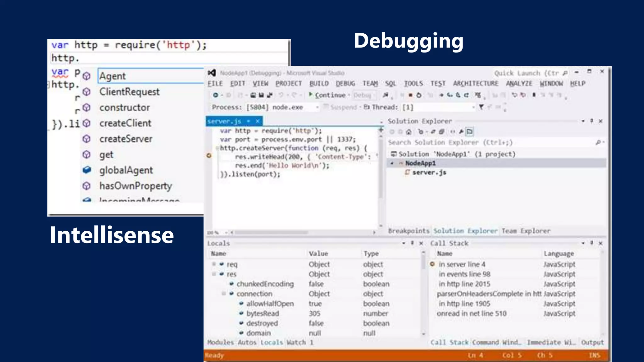This screenshot has width=644, height=362.
Task: Collapse the res variable in Locals
Action: click(214, 274)
